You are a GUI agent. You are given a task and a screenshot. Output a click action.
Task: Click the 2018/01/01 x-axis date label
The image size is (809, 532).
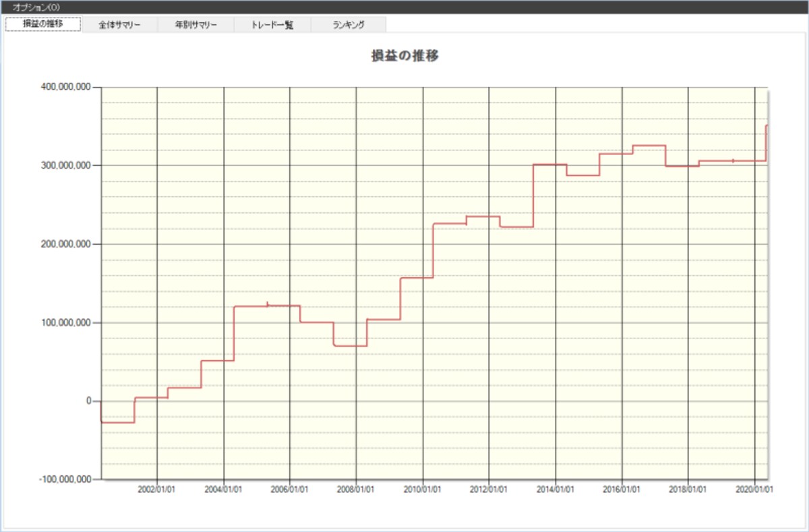pos(688,490)
